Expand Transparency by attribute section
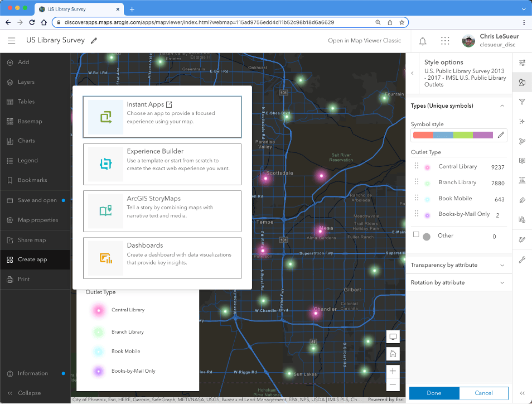Viewport: 532px width, 404px height. click(x=502, y=265)
